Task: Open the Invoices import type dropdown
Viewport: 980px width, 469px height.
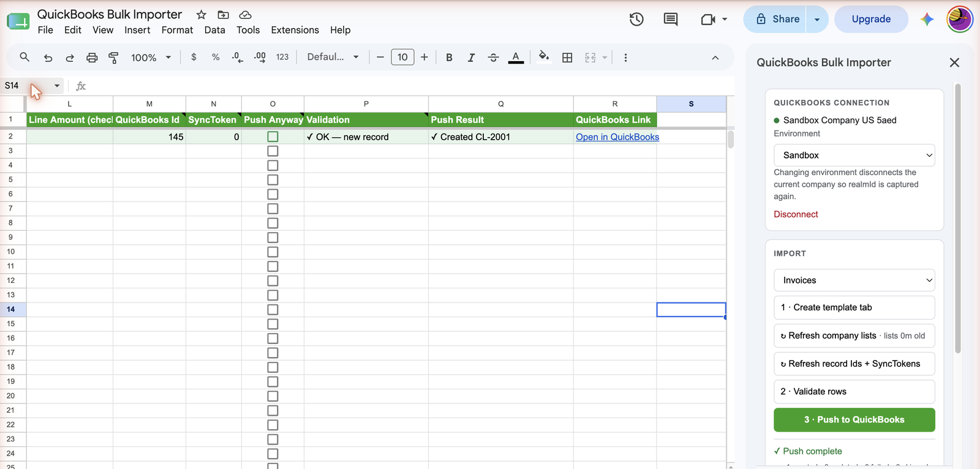Action: 854,280
